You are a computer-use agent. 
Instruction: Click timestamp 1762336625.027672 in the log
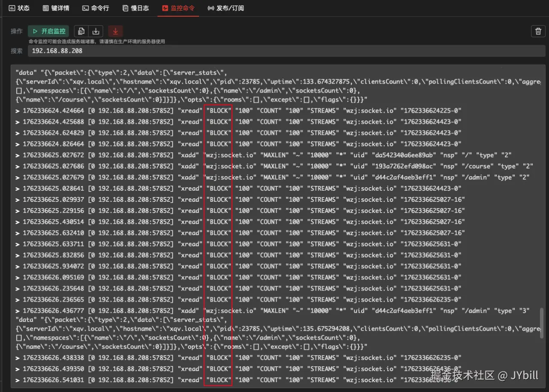click(54, 155)
